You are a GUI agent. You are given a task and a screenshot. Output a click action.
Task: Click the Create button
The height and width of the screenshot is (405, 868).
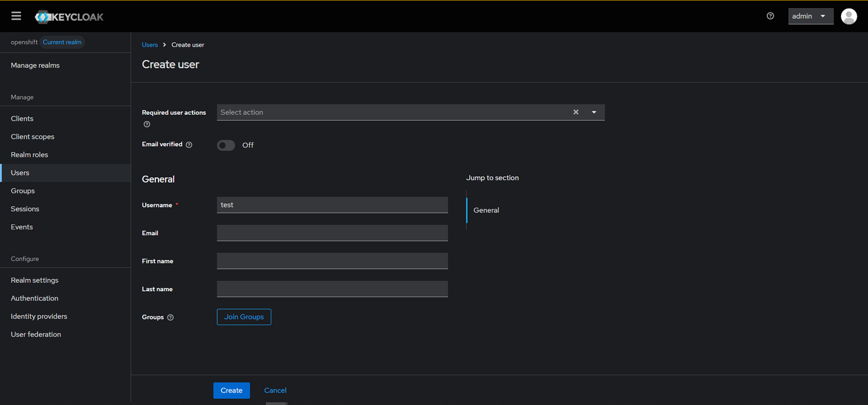coord(231,391)
